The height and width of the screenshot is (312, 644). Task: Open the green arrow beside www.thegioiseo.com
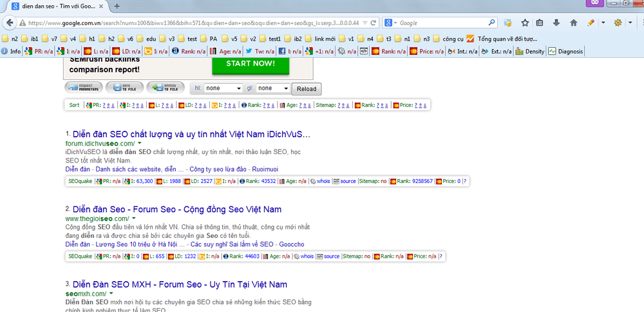pos(134,219)
